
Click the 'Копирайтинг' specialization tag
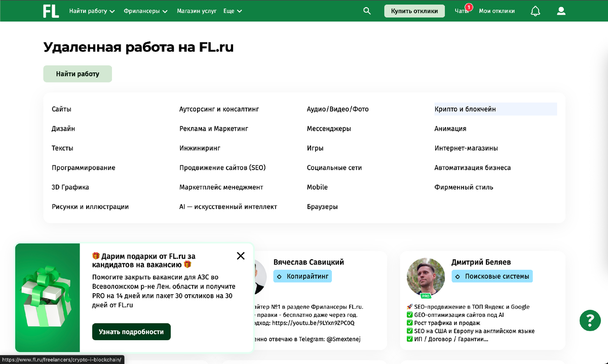[x=302, y=276]
